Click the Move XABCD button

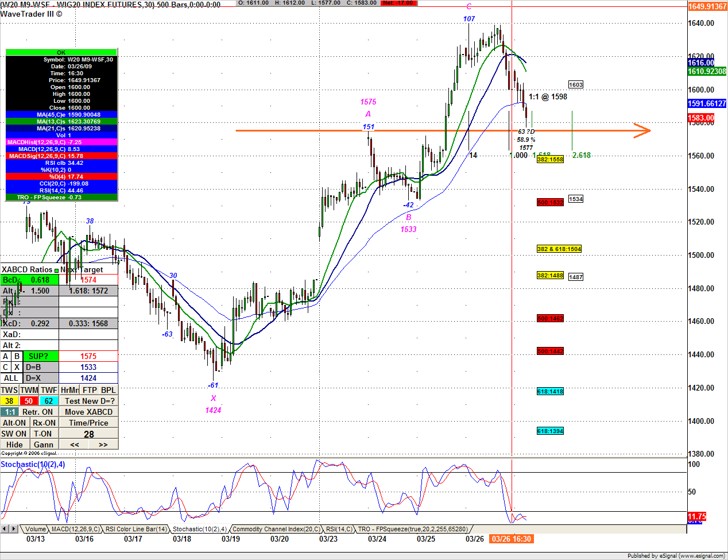point(88,412)
